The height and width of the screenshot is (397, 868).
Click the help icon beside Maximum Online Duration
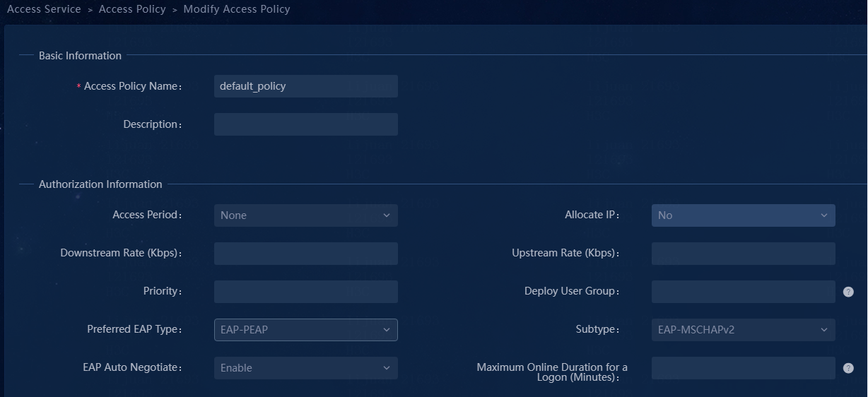848,368
